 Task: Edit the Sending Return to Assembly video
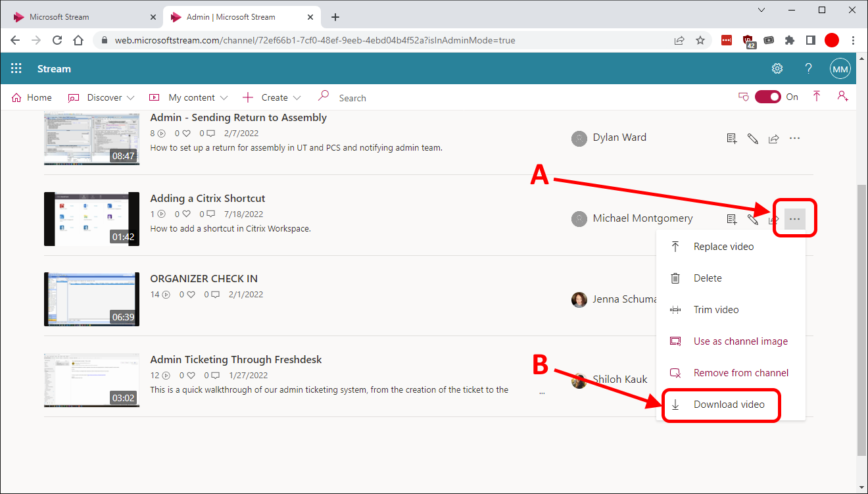[x=753, y=139]
